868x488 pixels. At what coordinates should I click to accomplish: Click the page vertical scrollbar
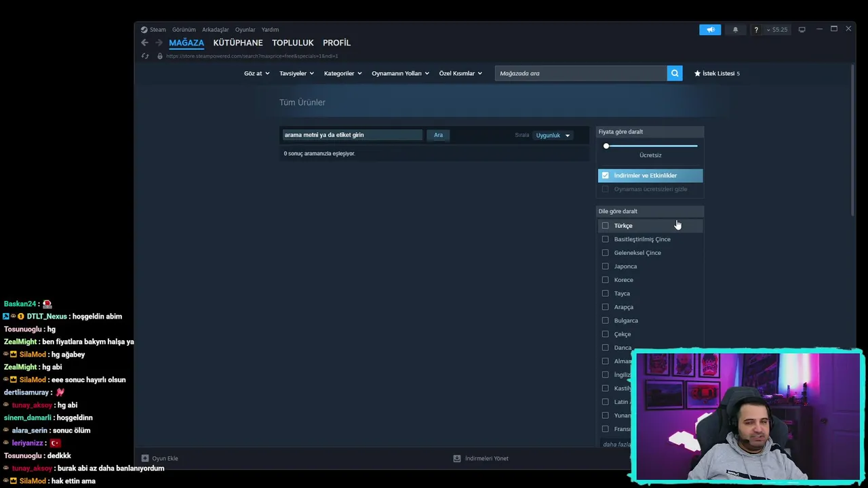[852, 140]
